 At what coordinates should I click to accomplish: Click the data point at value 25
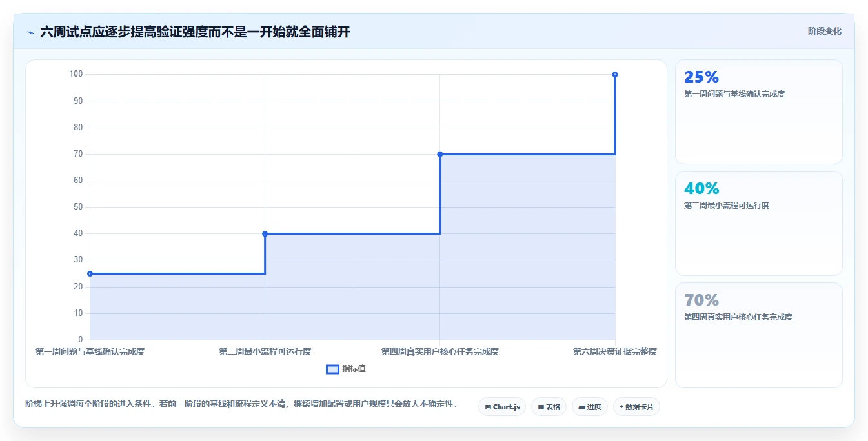(x=90, y=274)
